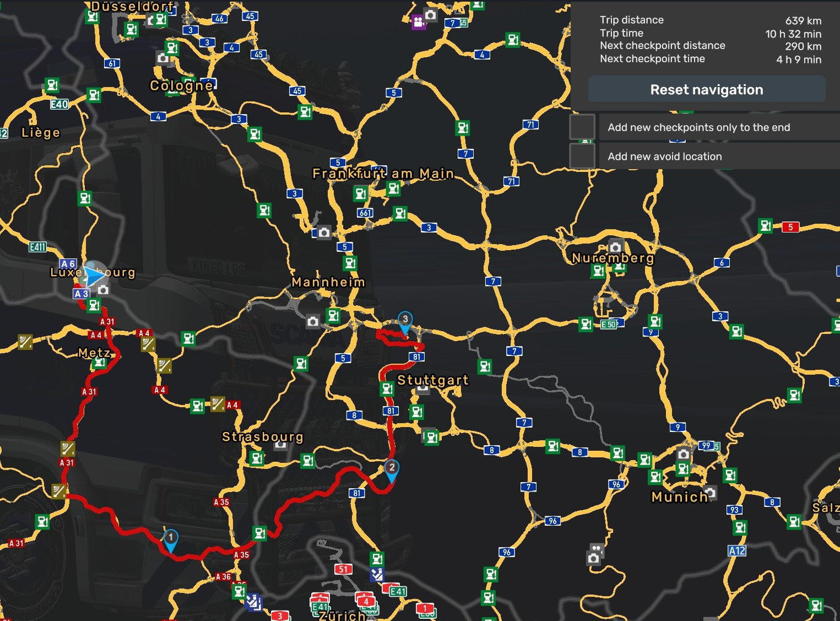
Task: Click the camera icon north of Cologne
Action: click(x=163, y=58)
